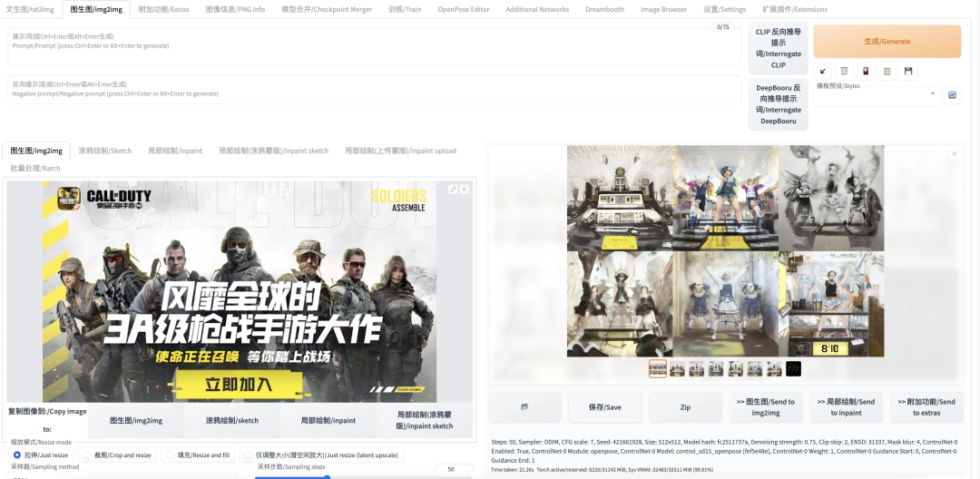
Task: Copy image to inpaint button
Action: 328,420
